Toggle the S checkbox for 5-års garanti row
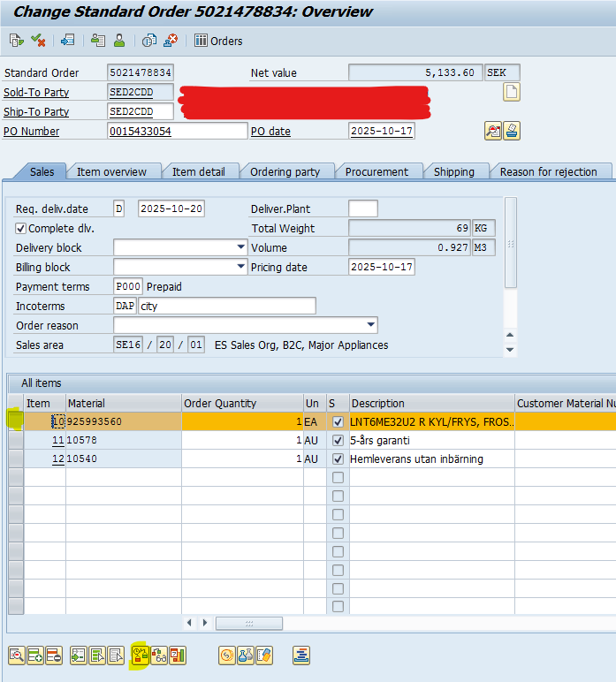Screen dimensions: 616x682 [338, 441]
